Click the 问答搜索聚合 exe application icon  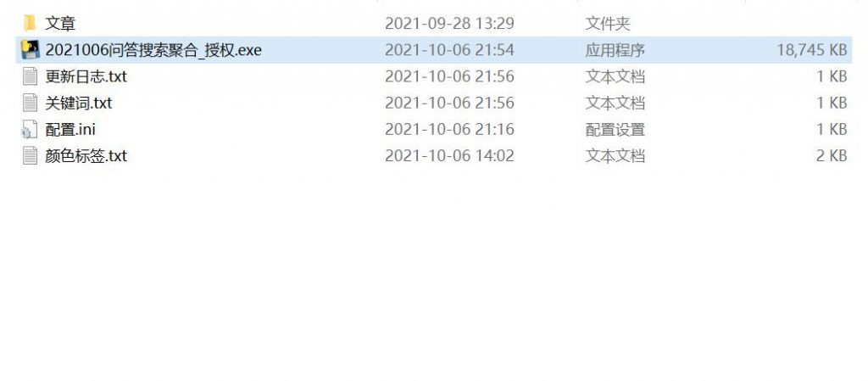(30, 50)
